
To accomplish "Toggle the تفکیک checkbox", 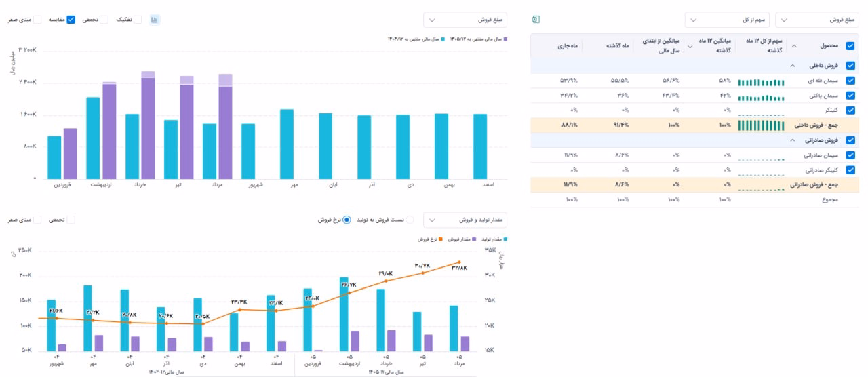I will 138,20.
